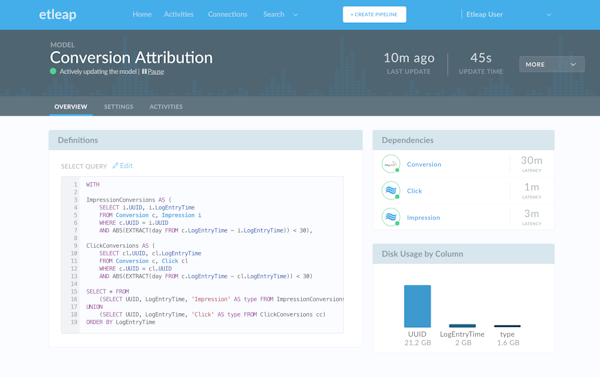Click the 'Disk Usage by Column' header

point(463,254)
